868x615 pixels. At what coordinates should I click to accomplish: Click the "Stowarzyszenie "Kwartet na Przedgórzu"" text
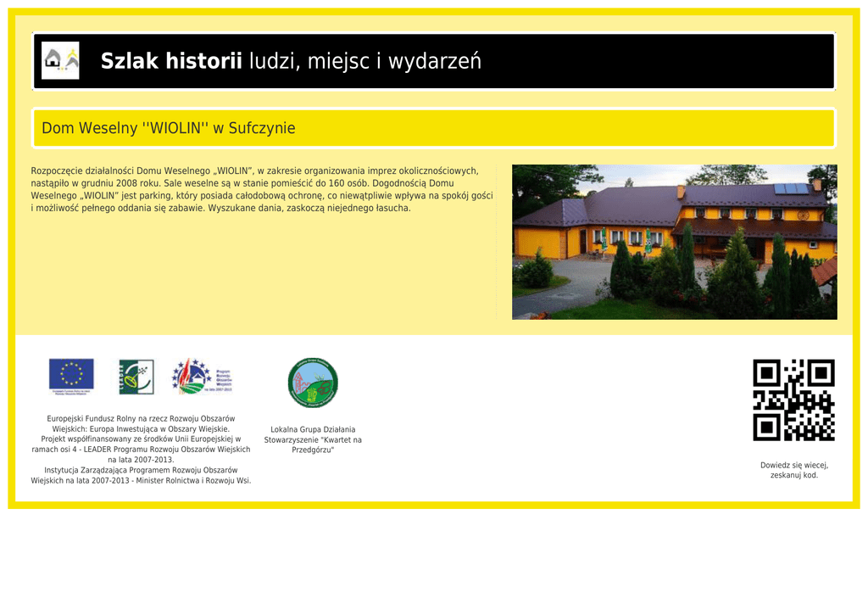(x=313, y=444)
